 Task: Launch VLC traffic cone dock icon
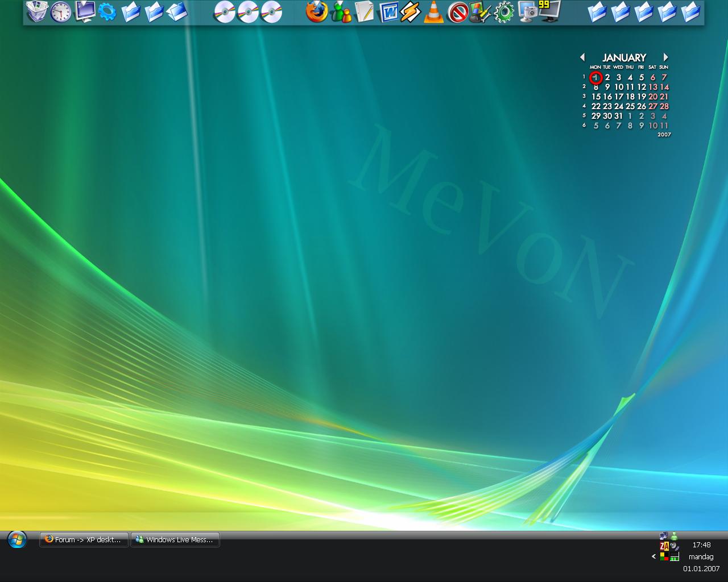click(434, 12)
